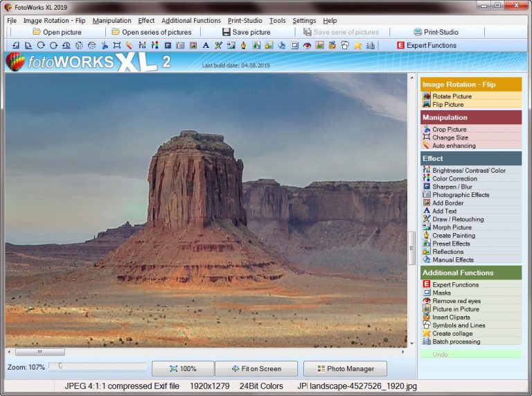Open the Additional Functions menu
Viewport: 532px width, 396px height.
(191, 21)
